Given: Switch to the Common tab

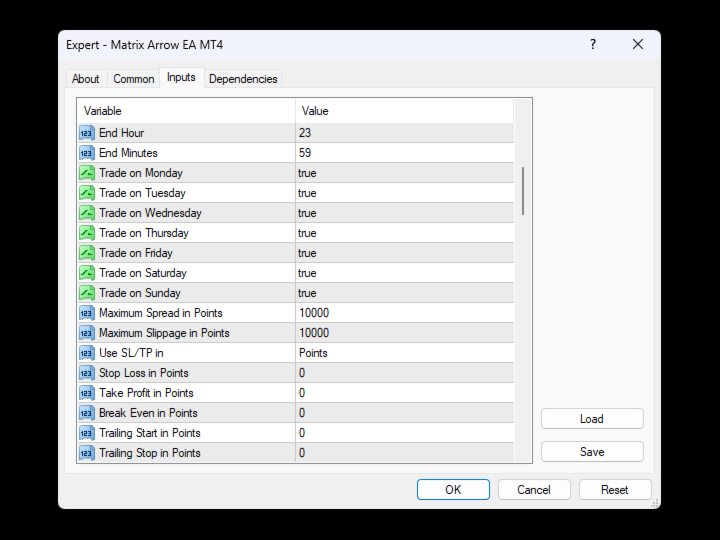Looking at the screenshot, I should 133,79.
